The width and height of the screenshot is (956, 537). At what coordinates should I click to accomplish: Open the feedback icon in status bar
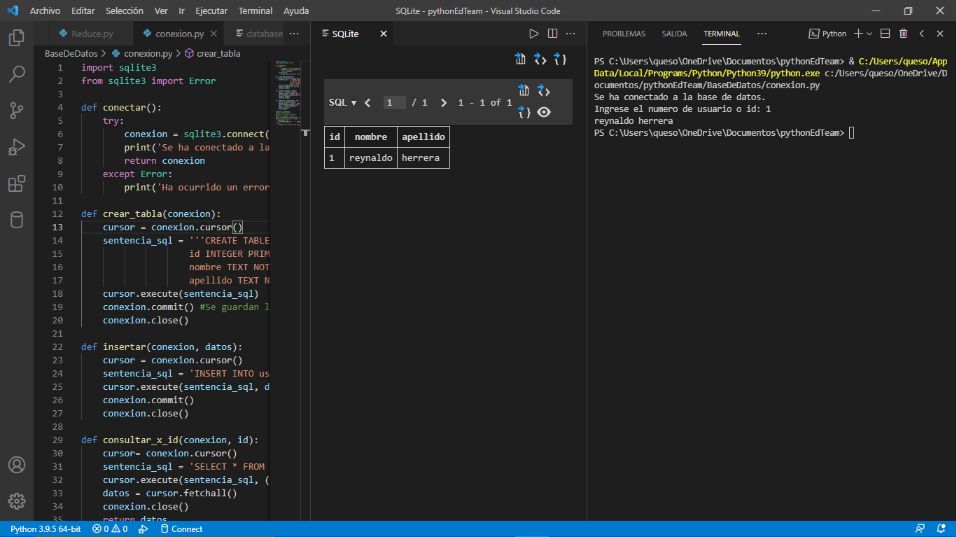point(920,529)
